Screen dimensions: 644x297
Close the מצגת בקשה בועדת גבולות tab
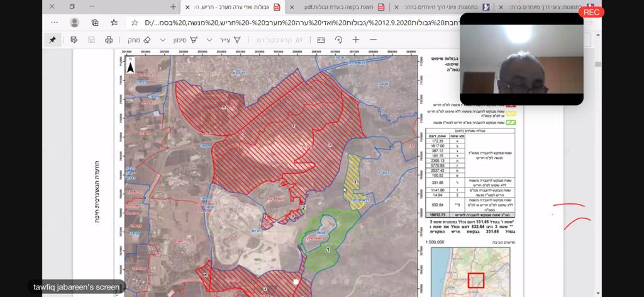[x=292, y=7]
